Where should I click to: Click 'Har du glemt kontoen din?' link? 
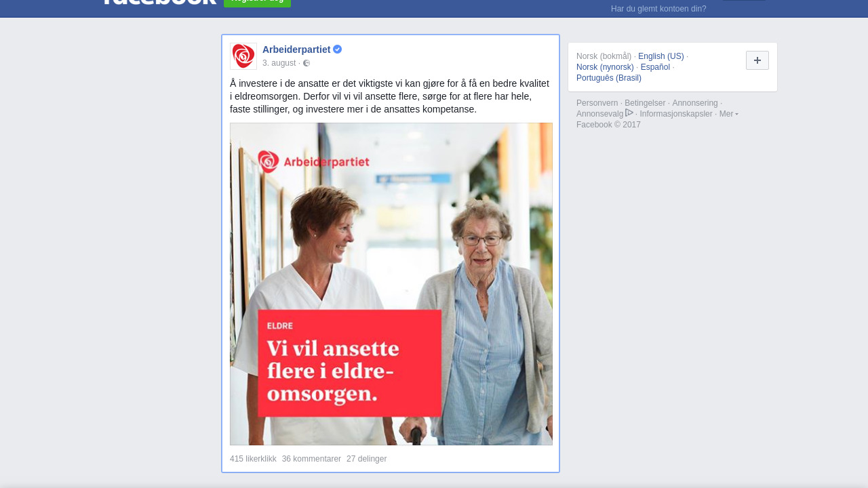point(658,9)
